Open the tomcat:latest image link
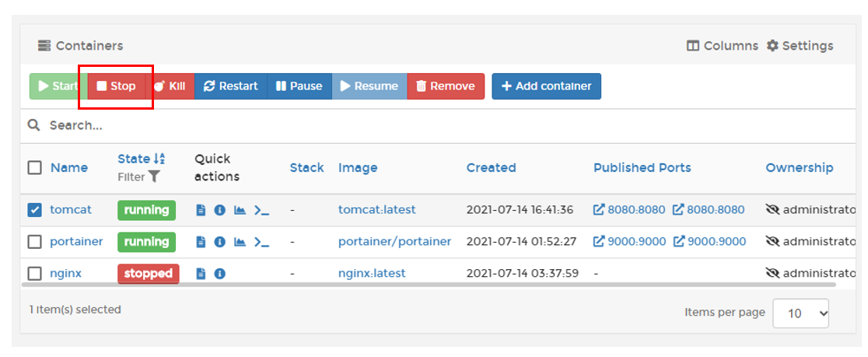 coord(377,210)
